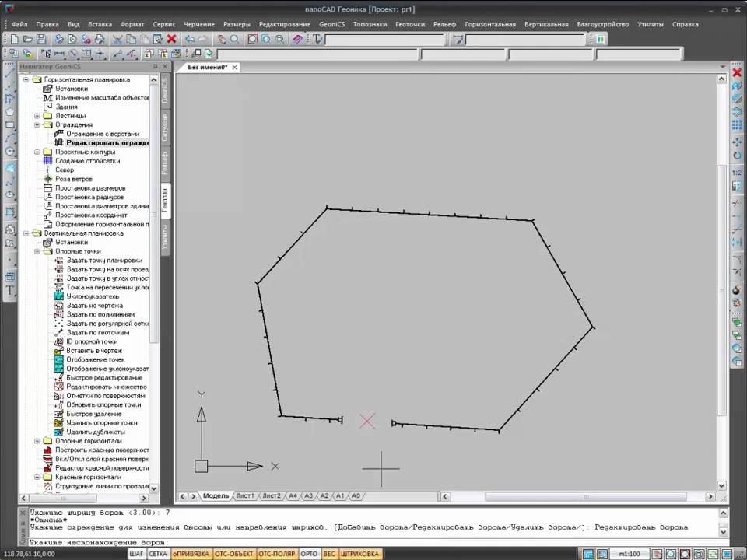The width and height of the screenshot is (747, 560).
Task: Click the Cut scissors icon
Action: pyautogui.click(x=117, y=39)
